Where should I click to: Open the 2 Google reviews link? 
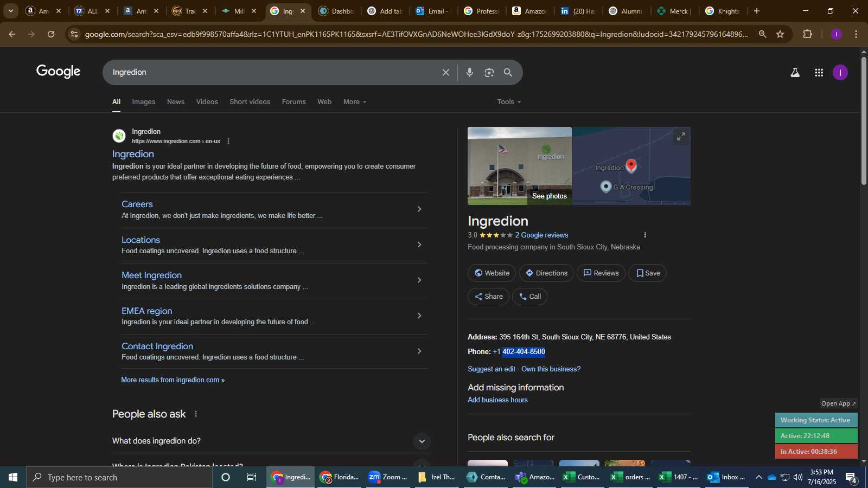pyautogui.click(x=541, y=235)
